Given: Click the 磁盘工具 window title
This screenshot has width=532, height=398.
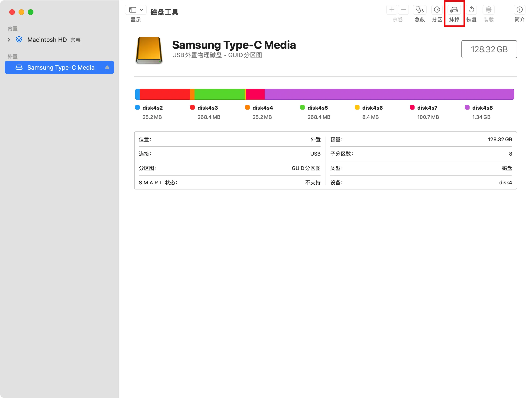Looking at the screenshot, I should coord(164,12).
